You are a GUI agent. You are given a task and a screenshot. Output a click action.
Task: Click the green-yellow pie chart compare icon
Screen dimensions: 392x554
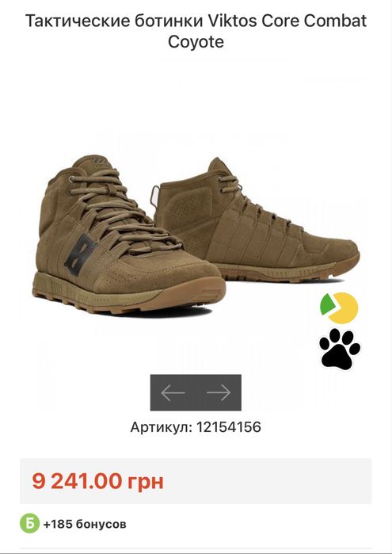click(x=339, y=308)
